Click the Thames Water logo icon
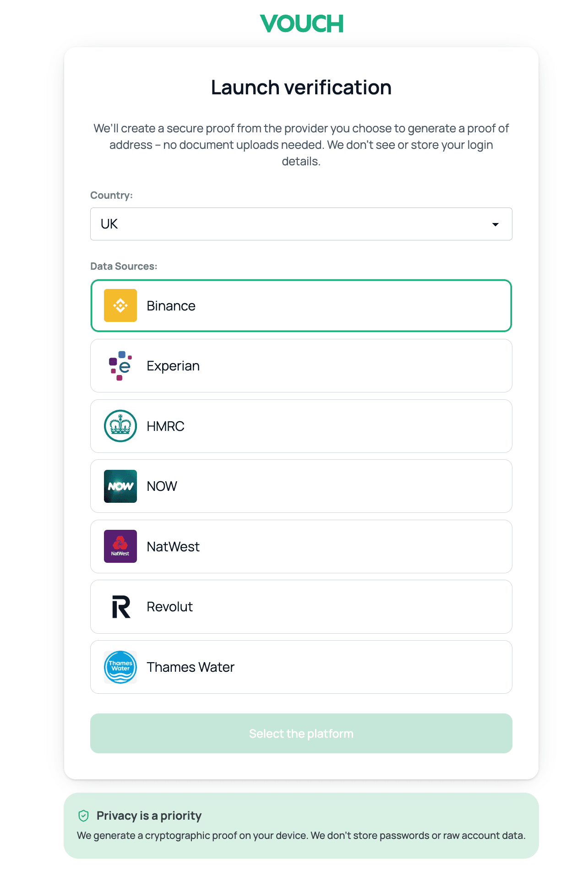 pyautogui.click(x=120, y=667)
